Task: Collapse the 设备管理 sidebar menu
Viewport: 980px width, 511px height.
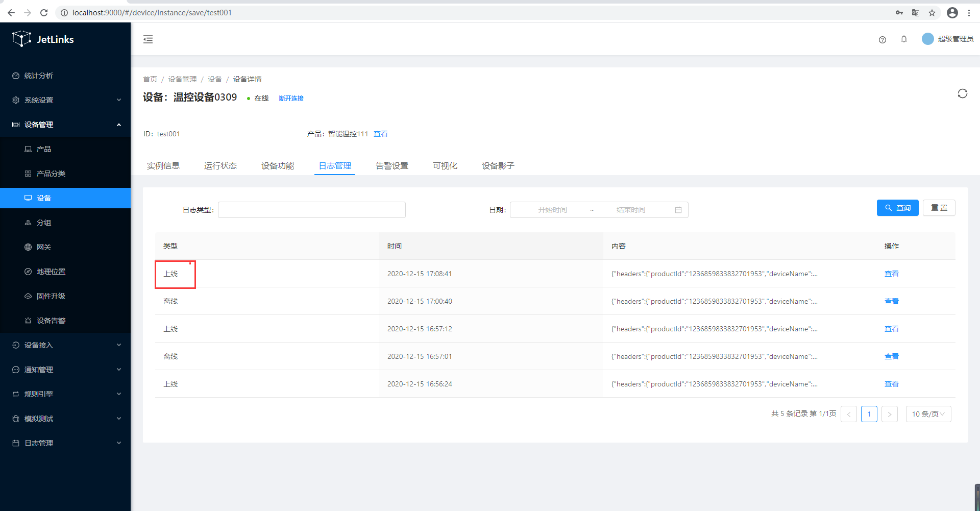Action: click(65, 125)
